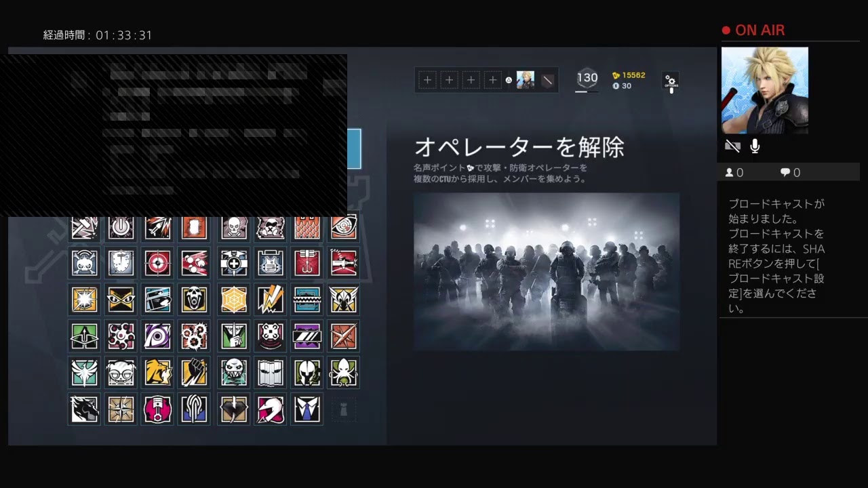Select Finka raised fist icon
Image resolution: width=868 pixels, height=488 pixels.
(194, 373)
